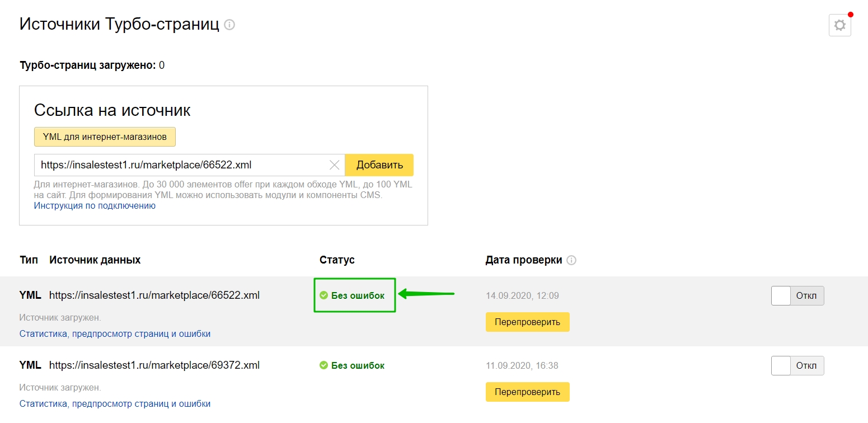This screenshot has height=423, width=868.
Task: Toggle the Откл switch for 66522.xml source
Action: tap(797, 295)
